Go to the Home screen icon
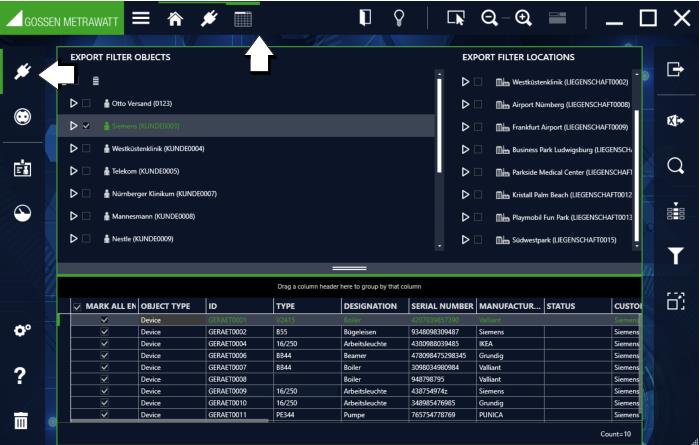Image resolution: width=700 pixels, height=445 pixels. [x=175, y=19]
